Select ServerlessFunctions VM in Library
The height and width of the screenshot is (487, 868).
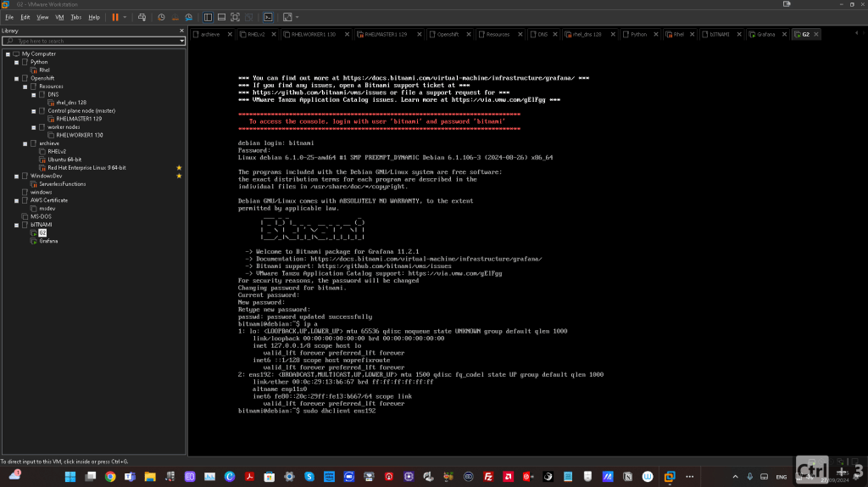62,184
